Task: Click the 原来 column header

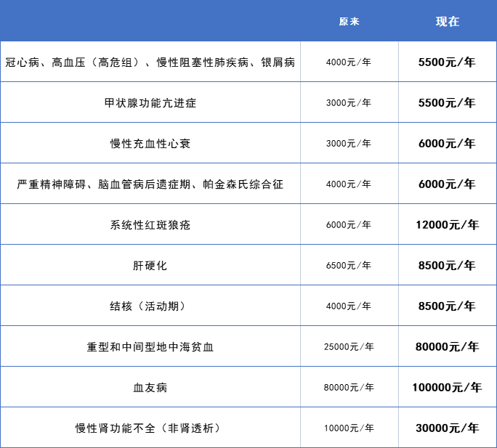Action: (x=349, y=21)
